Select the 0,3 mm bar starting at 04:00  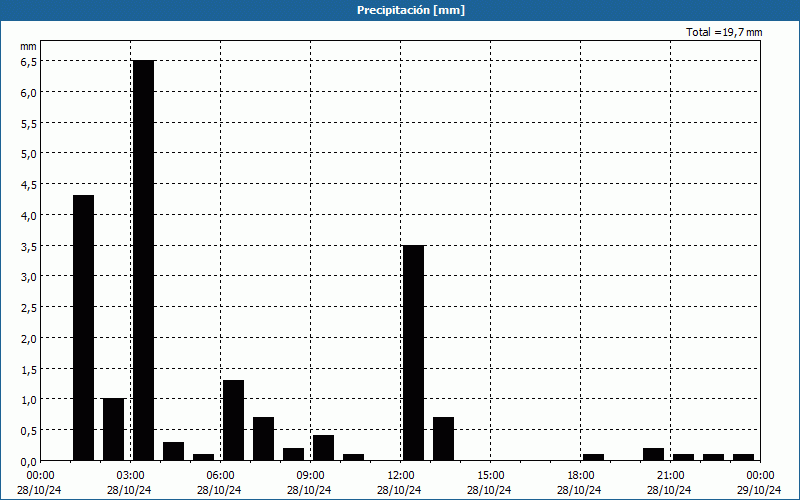click(x=173, y=452)
